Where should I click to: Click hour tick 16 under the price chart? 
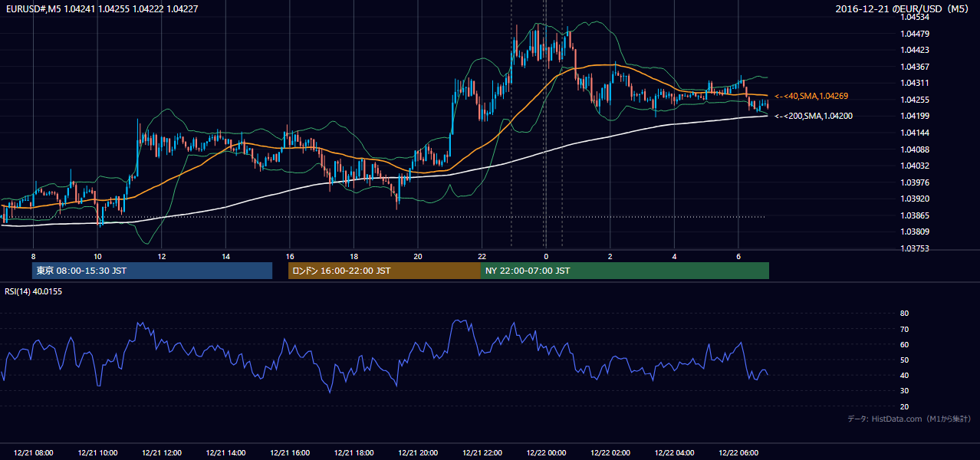pyautogui.click(x=290, y=256)
